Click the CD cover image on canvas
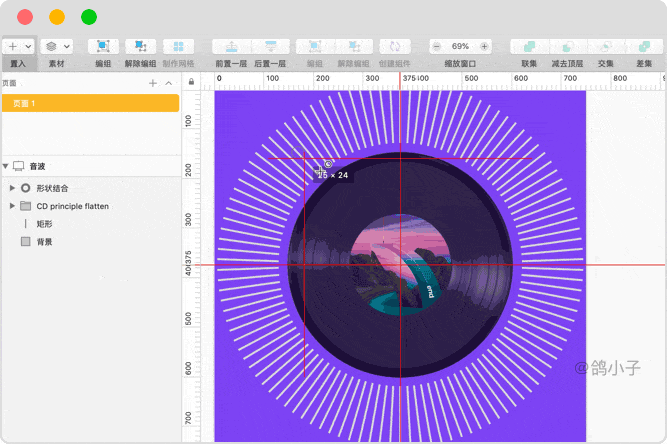This screenshot has width=667, height=444. (x=400, y=265)
